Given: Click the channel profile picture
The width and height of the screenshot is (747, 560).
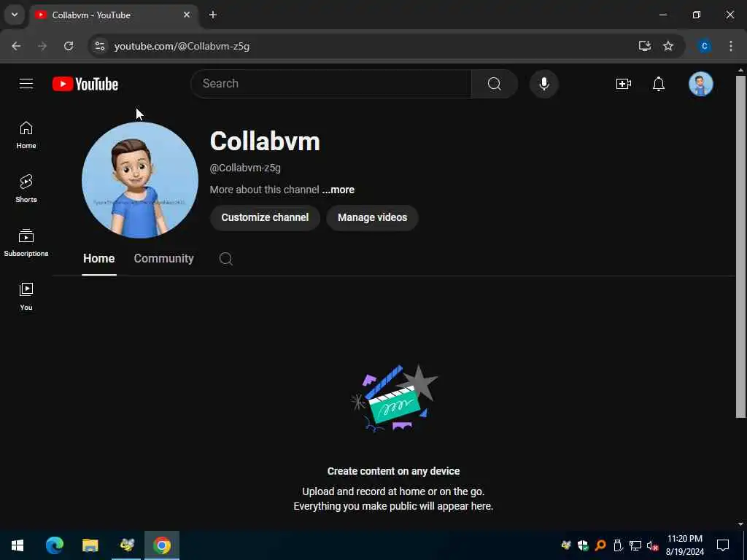Looking at the screenshot, I should click(140, 180).
